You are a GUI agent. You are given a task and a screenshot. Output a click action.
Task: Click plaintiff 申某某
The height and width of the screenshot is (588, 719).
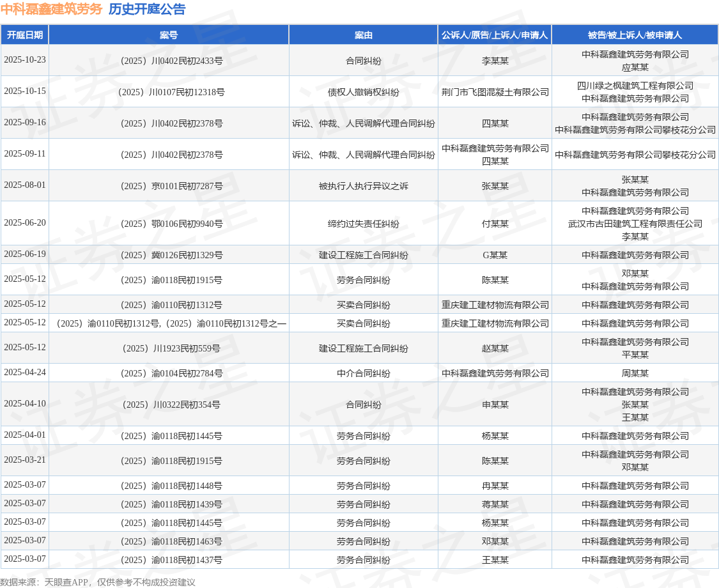[495, 405]
